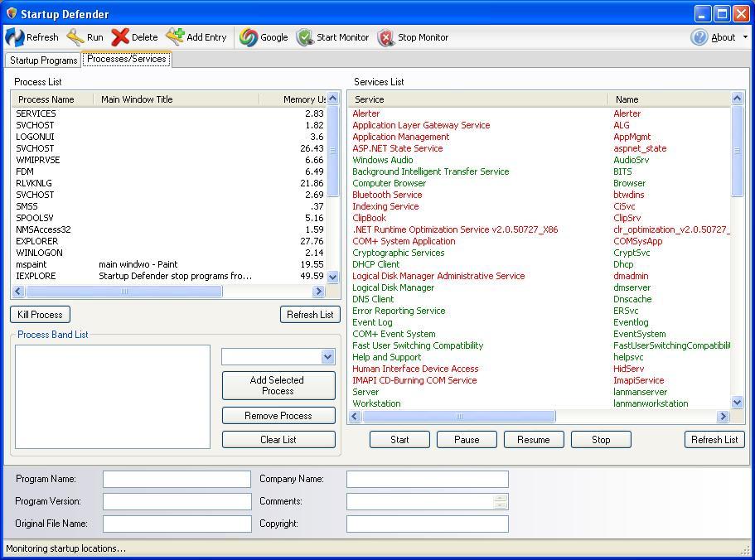Click the Start service button
Viewport: 755px width, 560px height.
click(x=399, y=440)
